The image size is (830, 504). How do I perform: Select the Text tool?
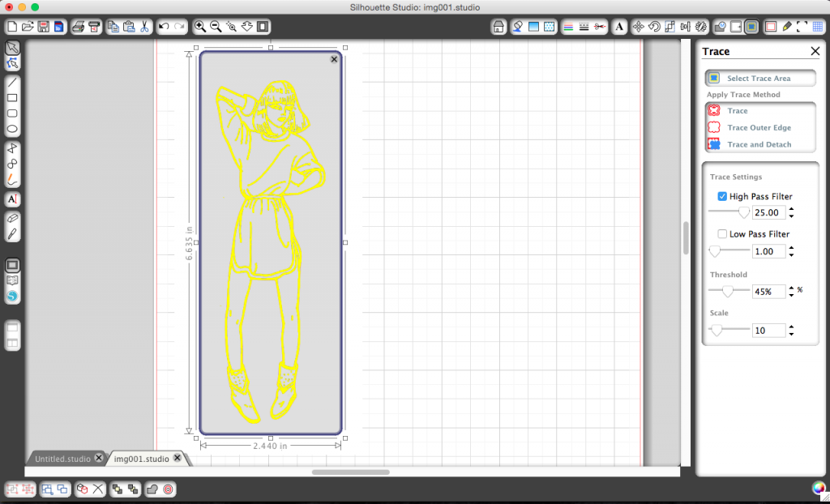[x=12, y=199]
